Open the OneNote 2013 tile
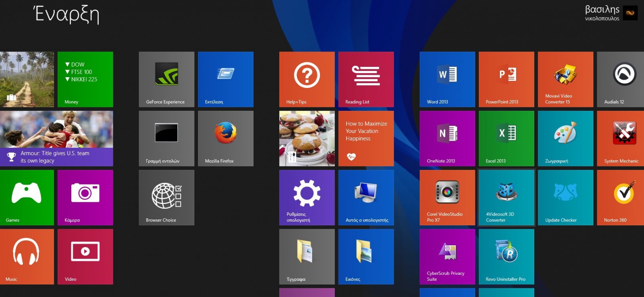 click(447, 138)
